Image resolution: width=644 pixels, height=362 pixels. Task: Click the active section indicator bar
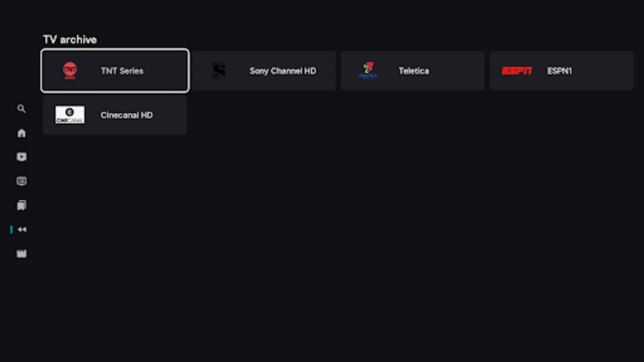point(11,229)
